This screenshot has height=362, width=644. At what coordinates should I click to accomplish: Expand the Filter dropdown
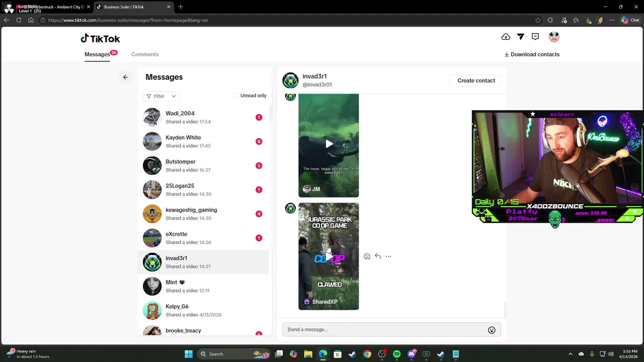pyautogui.click(x=162, y=96)
